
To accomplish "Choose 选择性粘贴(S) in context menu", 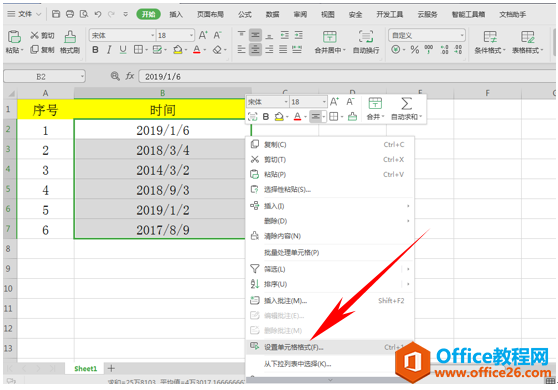I will (x=330, y=189).
